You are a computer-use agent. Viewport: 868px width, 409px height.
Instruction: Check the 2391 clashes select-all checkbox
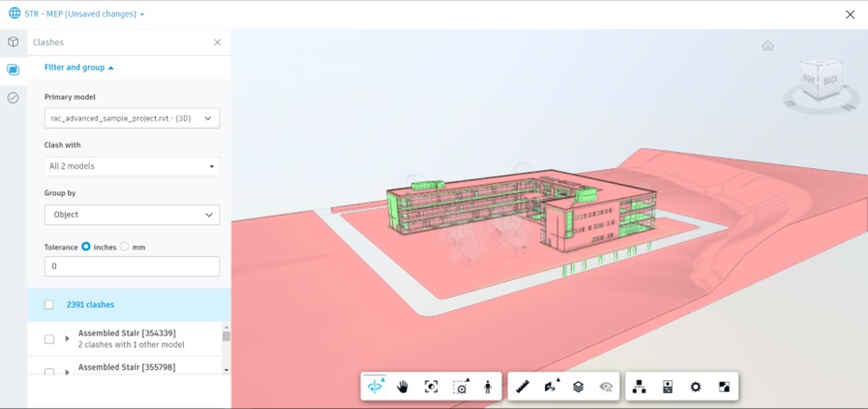[49, 304]
